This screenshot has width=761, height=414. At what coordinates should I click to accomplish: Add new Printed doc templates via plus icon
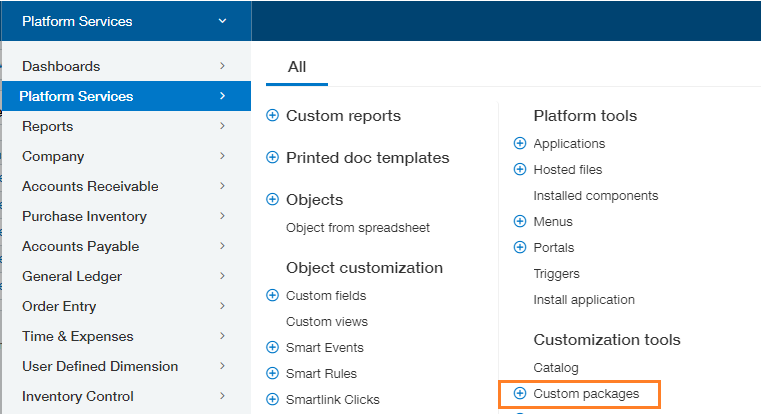(273, 157)
